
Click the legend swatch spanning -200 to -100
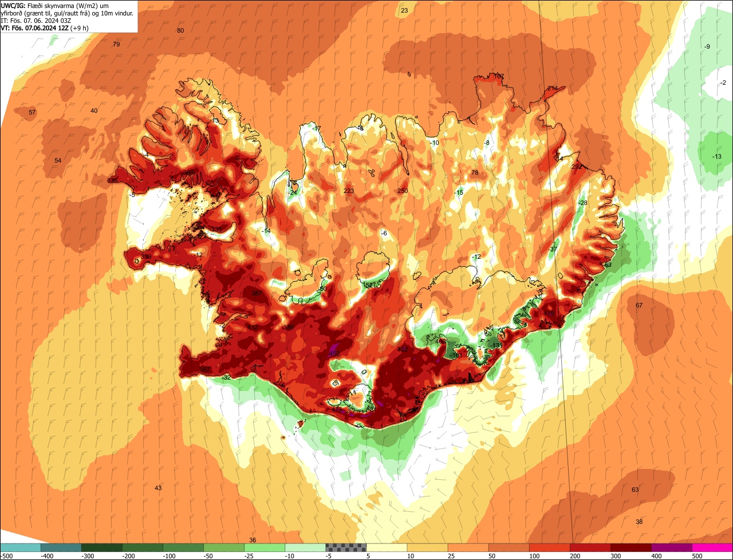pos(142,547)
